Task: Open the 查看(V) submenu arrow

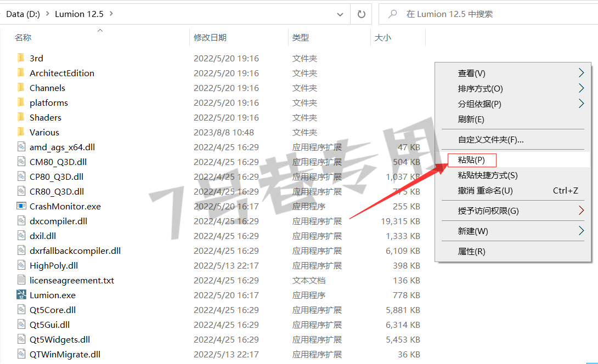Action: tap(581, 73)
